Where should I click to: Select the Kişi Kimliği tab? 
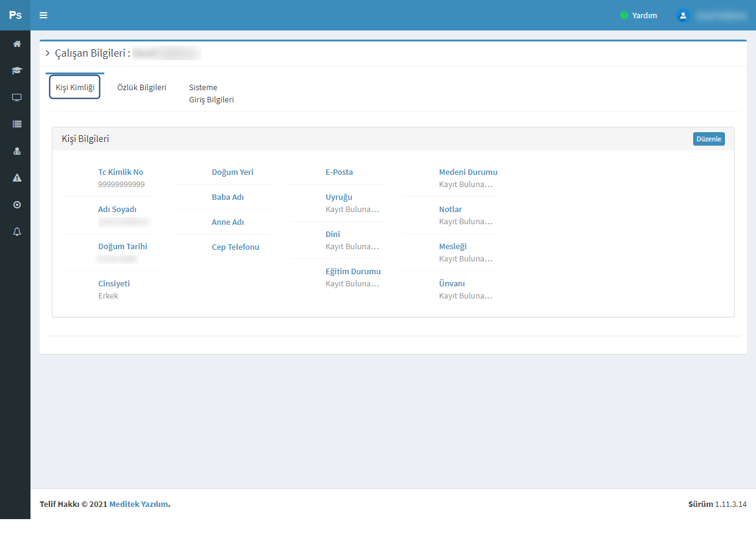(x=75, y=87)
